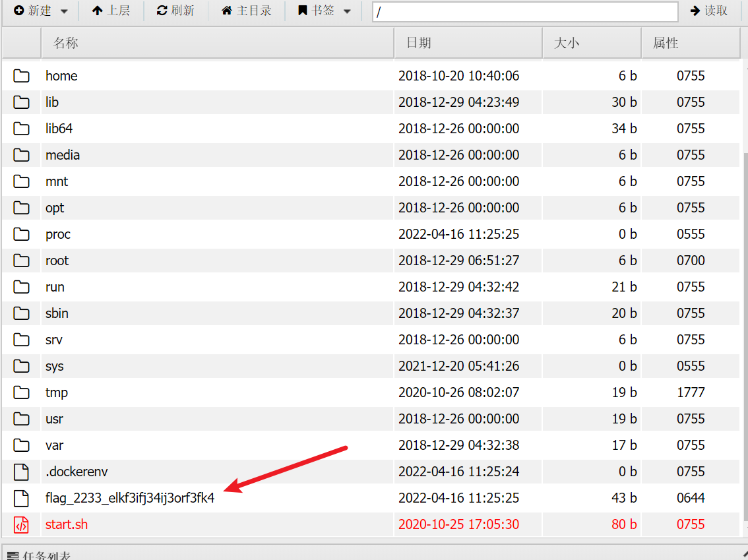Click the flag file document icon
Viewport: 748px width, 560px height.
(x=21, y=498)
